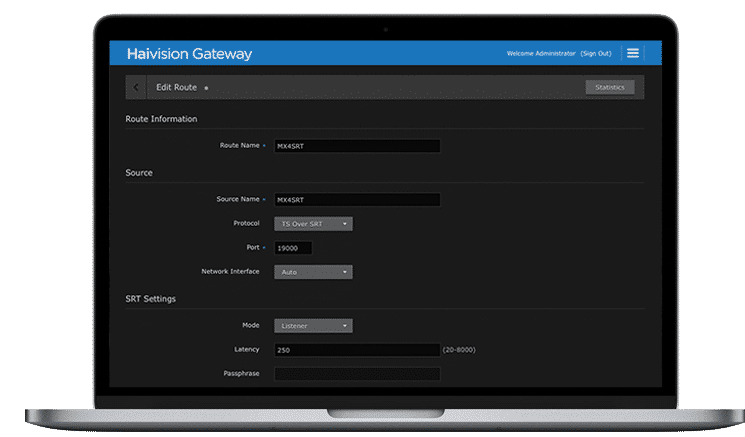745x437 pixels.
Task: Click the Source section heading
Action: tap(139, 173)
